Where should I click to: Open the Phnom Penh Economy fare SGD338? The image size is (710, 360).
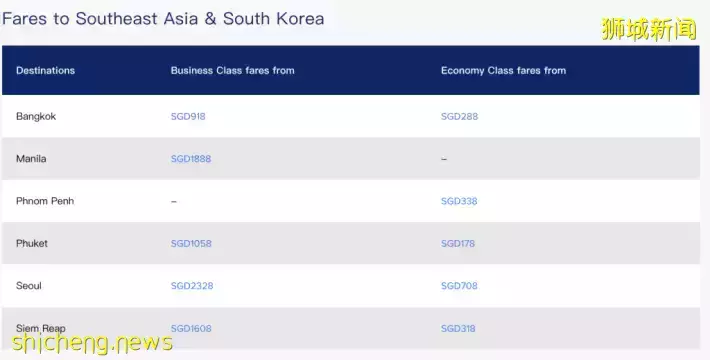(x=459, y=201)
